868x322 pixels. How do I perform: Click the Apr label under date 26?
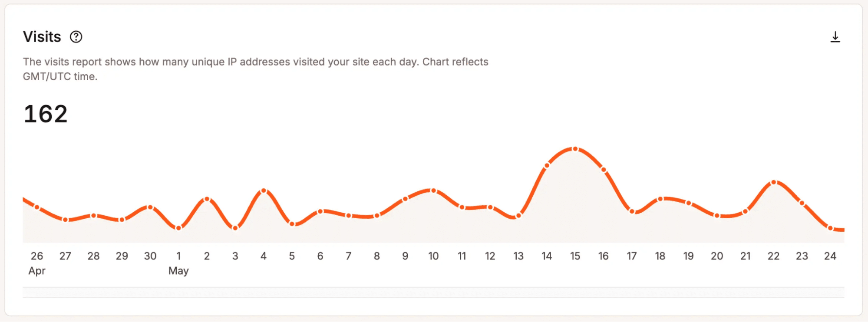coord(37,270)
